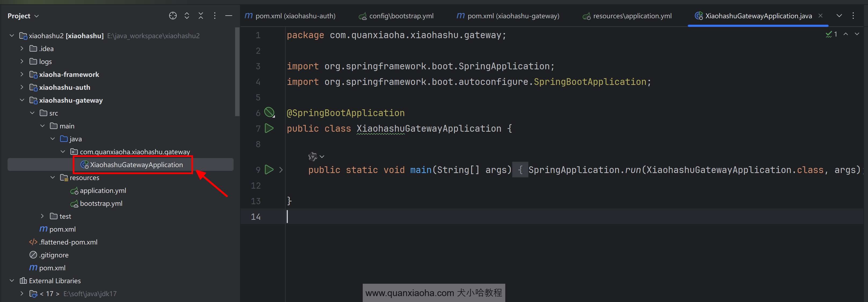Collapse the xiaohashu-gateway module
Viewport: 868px width, 302px height.
(22, 100)
